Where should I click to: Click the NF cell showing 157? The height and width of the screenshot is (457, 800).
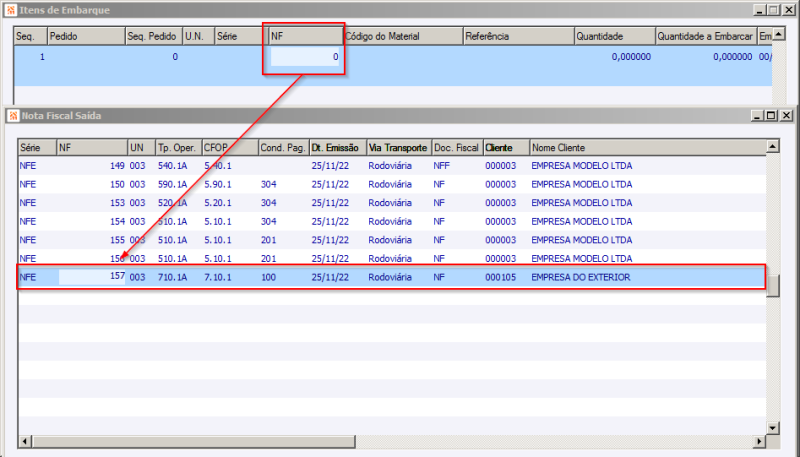92,276
